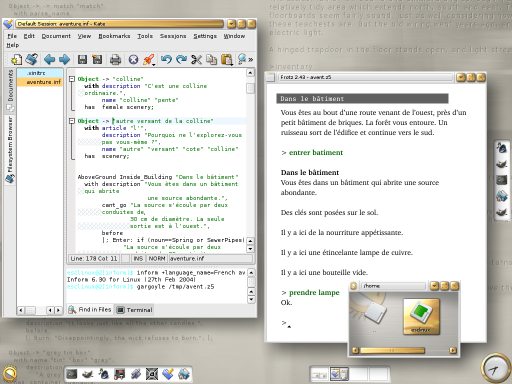Switch to the fourth virtual desktop in pager
The height and width of the screenshot is (384, 512).
coord(378,374)
